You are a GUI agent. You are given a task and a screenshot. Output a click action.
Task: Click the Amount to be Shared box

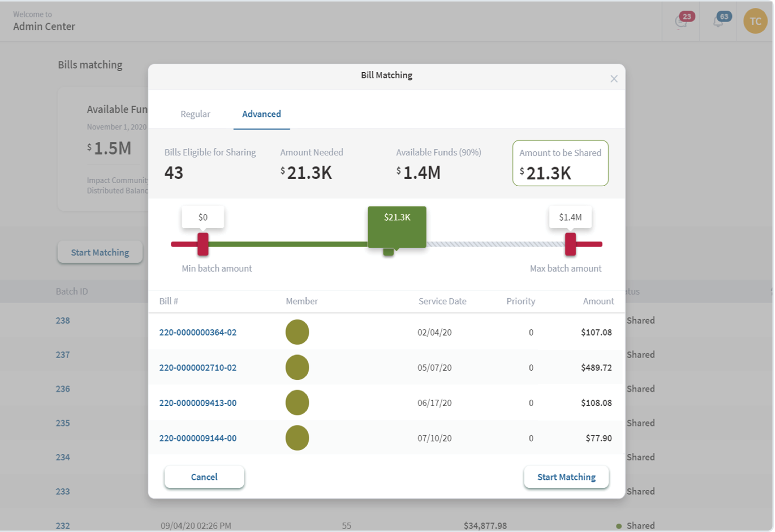pyautogui.click(x=560, y=163)
